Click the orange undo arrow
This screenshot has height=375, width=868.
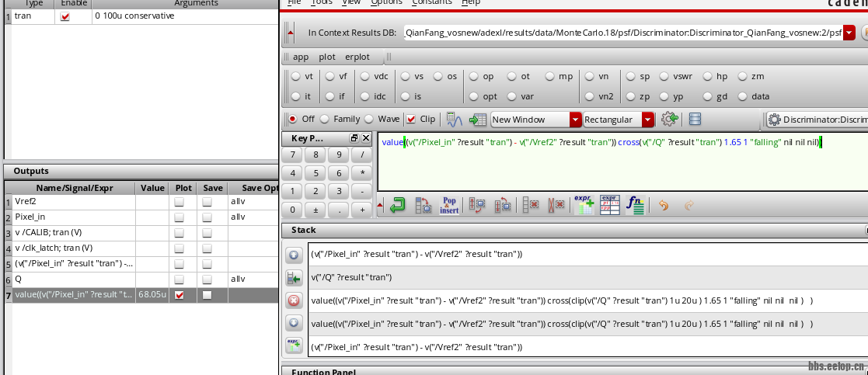coord(664,206)
